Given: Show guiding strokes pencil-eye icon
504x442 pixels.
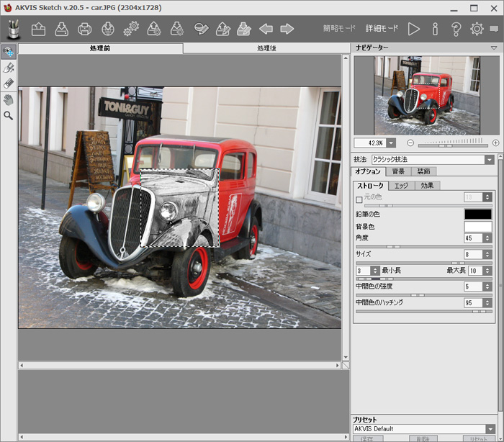Looking at the screenshot, I should tap(201, 29).
